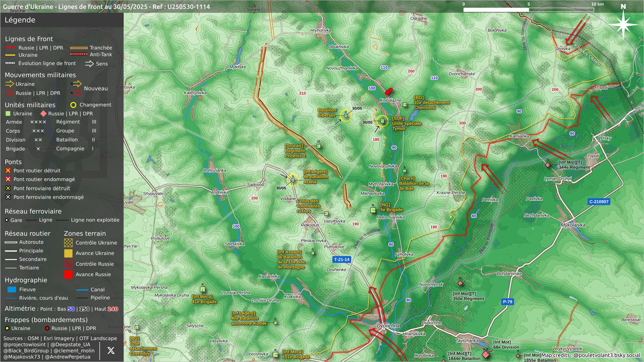Click the Gare station legend icon
This screenshot has height=362, width=644.
click(x=7, y=220)
